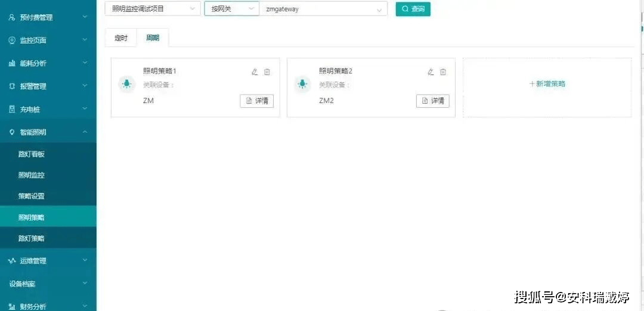Open 策略设置 in the sidebar
The image size is (644, 311).
(48, 196)
